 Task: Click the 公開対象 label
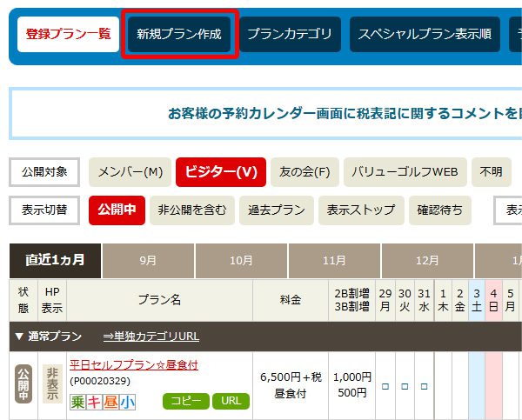point(44,172)
